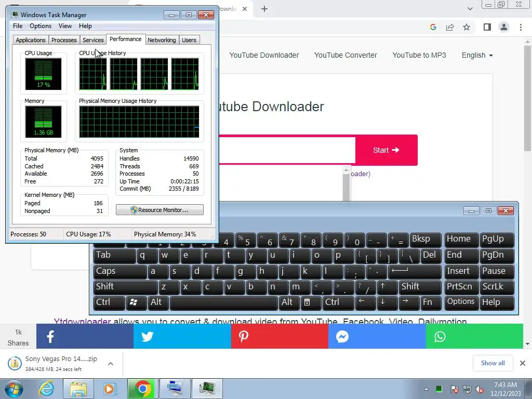Image resolution: width=532 pixels, height=399 pixels.
Task: Click the up arrow key on the on-screen keyboard
Action: pyautogui.click(x=388, y=287)
